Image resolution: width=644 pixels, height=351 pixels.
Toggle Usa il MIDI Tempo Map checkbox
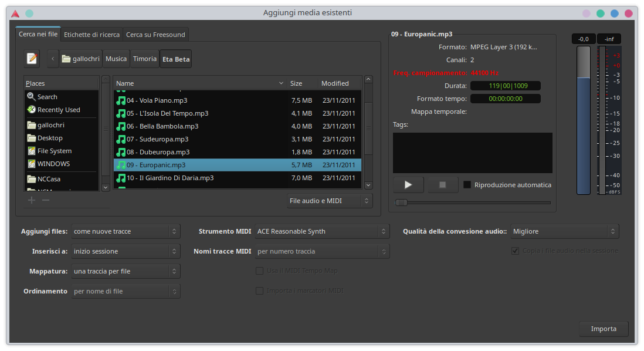point(259,271)
